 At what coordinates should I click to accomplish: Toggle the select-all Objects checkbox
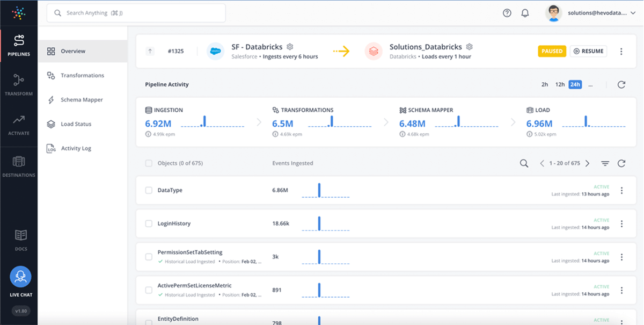tap(149, 163)
